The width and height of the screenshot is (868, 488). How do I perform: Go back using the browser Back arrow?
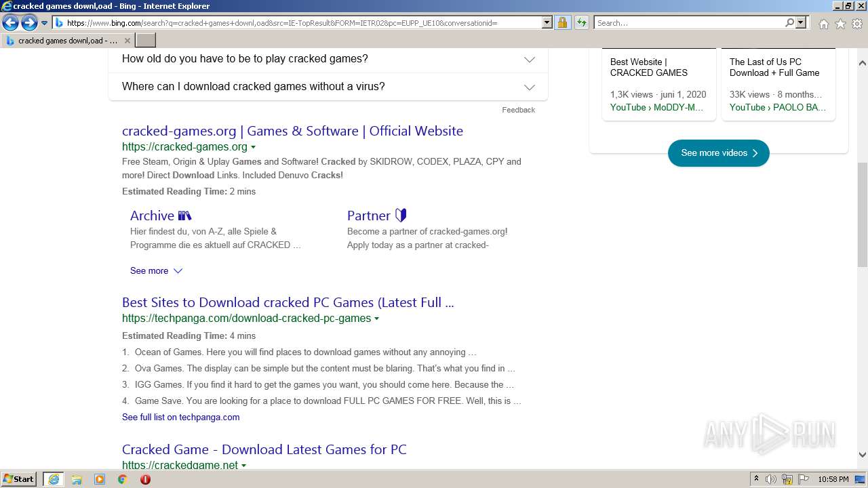point(10,23)
